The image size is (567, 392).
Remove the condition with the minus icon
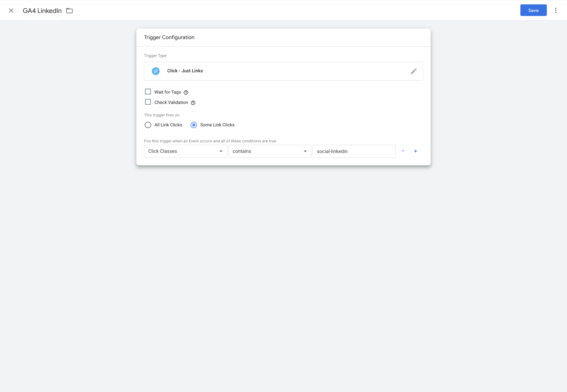tap(403, 151)
